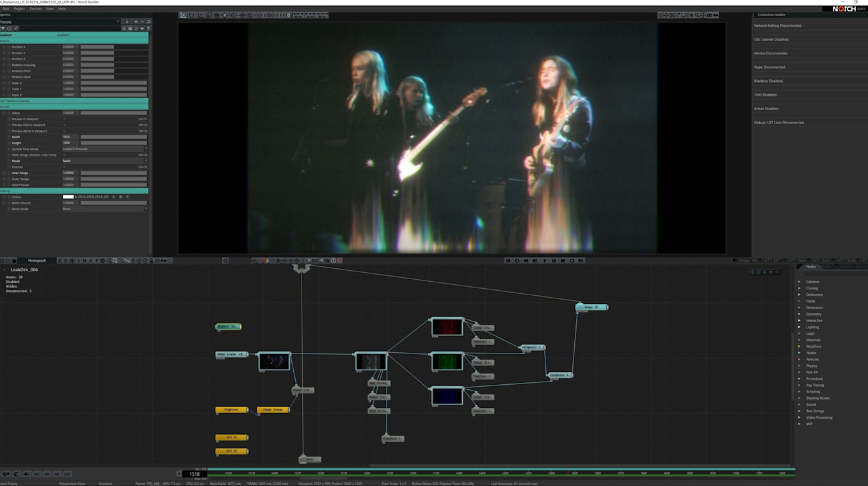Click the white Colour swatch
868x486 pixels.
(x=68, y=197)
